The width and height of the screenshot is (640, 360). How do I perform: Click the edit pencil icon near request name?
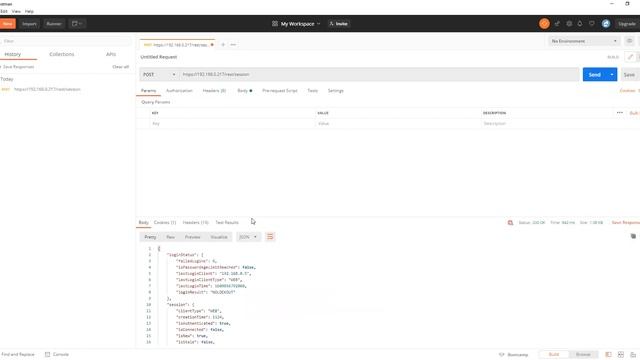[630, 57]
